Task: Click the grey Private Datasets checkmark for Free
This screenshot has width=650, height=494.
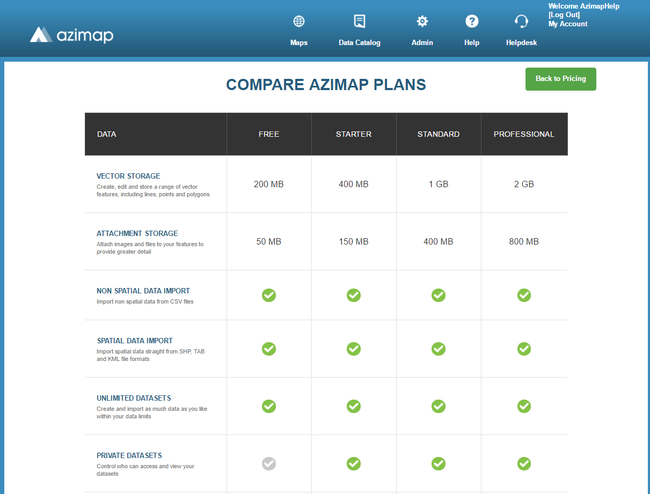Action: (269, 464)
